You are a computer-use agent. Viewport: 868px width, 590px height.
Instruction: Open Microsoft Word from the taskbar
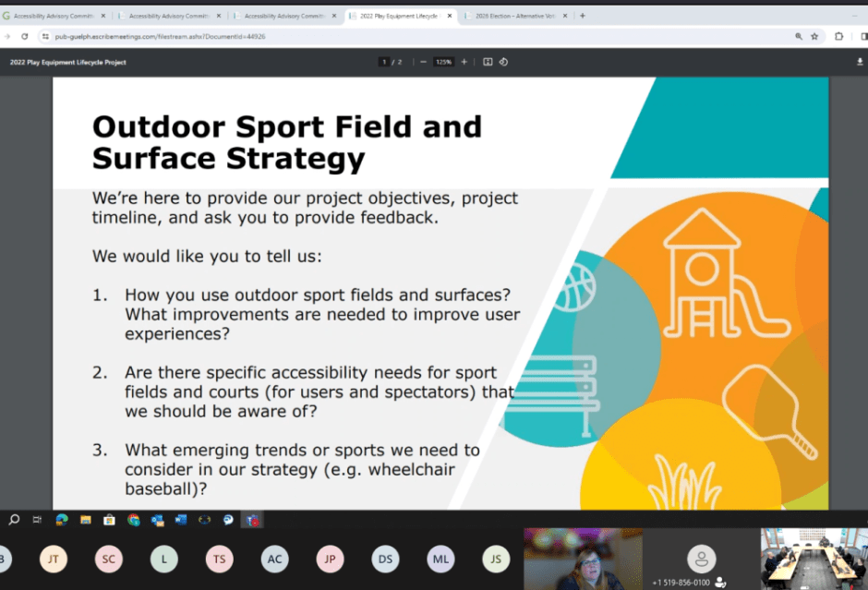(181, 520)
